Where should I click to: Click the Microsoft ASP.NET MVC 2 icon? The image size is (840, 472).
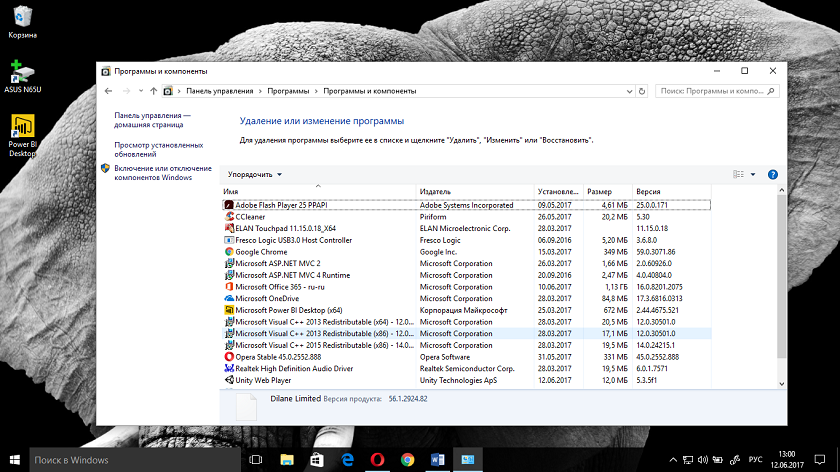tap(229, 264)
